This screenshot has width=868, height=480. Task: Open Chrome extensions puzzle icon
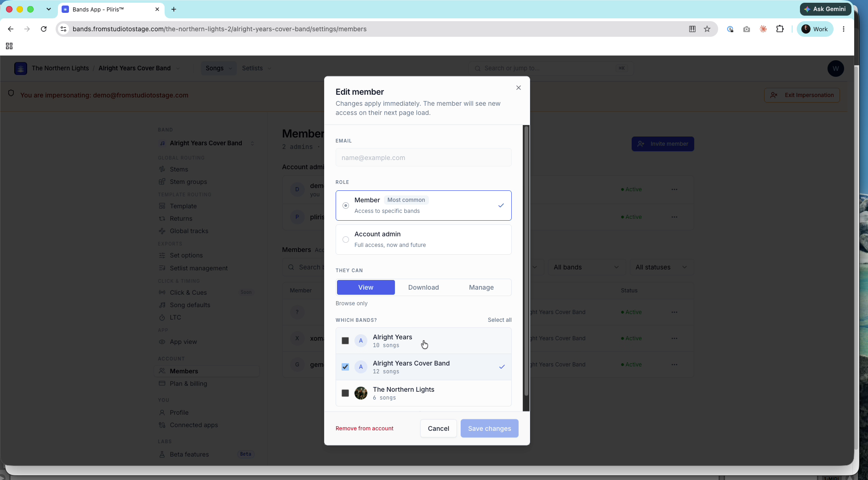(x=780, y=29)
